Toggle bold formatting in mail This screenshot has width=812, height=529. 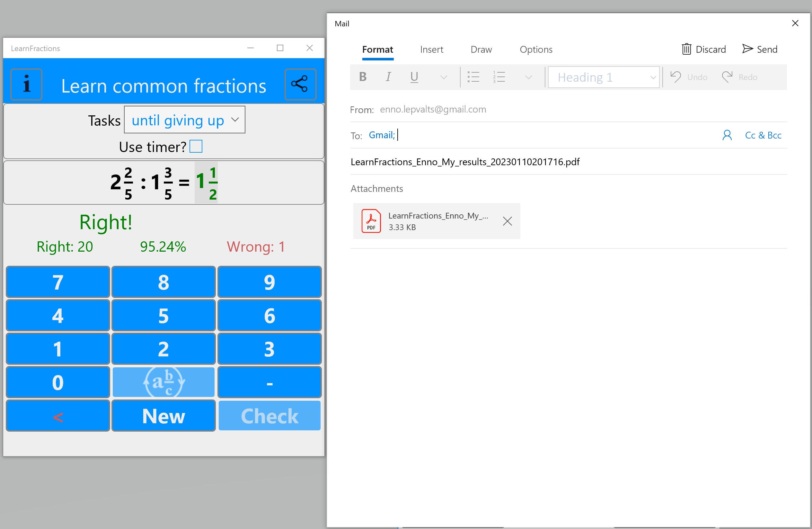click(363, 77)
